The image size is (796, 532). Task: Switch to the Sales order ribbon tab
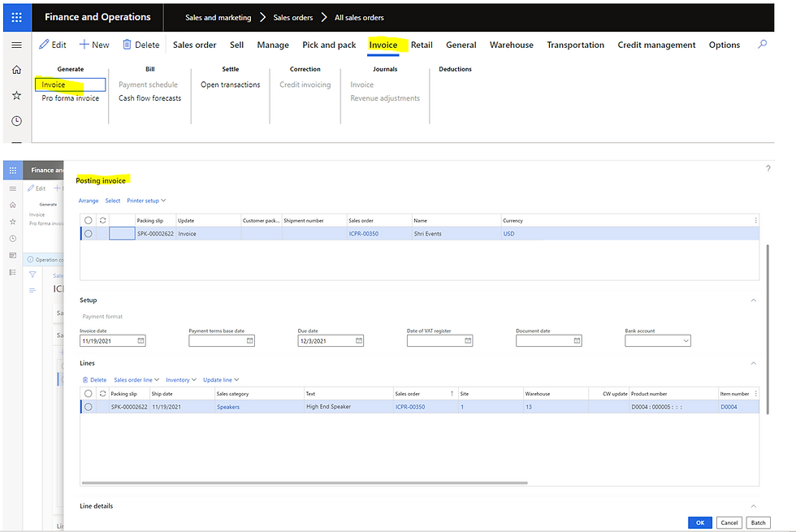[194, 45]
